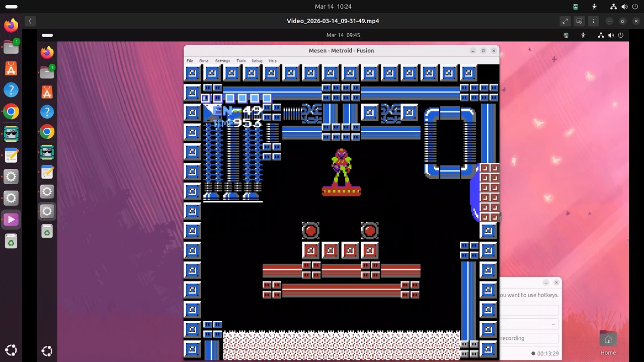Click App Center in the recorded video's dock

pos(47,92)
